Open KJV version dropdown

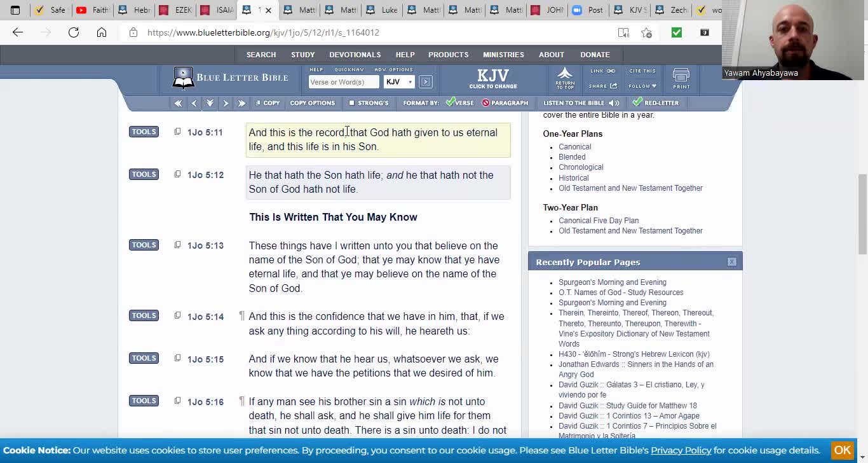coord(399,82)
